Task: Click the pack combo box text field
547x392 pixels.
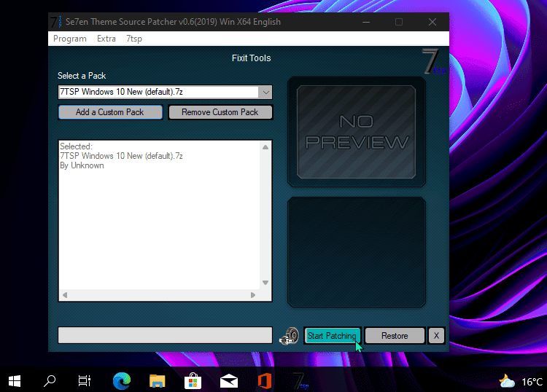Action: [x=158, y=92]
